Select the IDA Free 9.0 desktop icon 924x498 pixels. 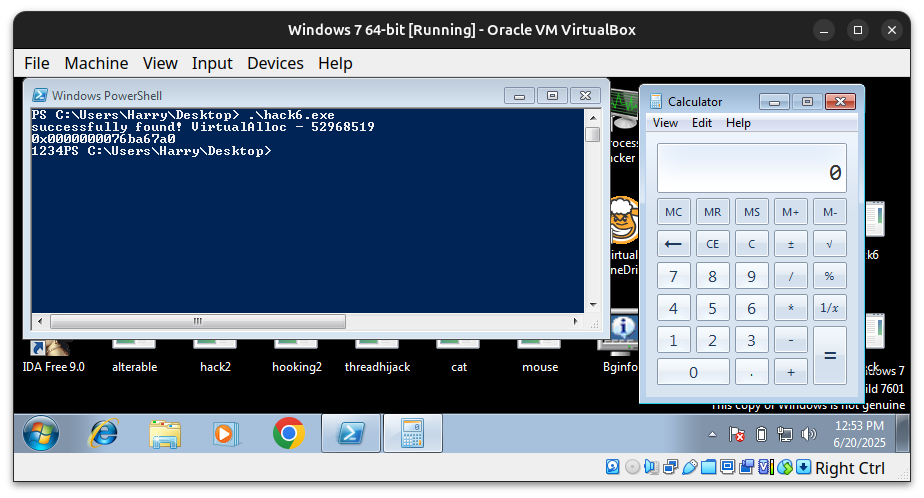(53, 358)
